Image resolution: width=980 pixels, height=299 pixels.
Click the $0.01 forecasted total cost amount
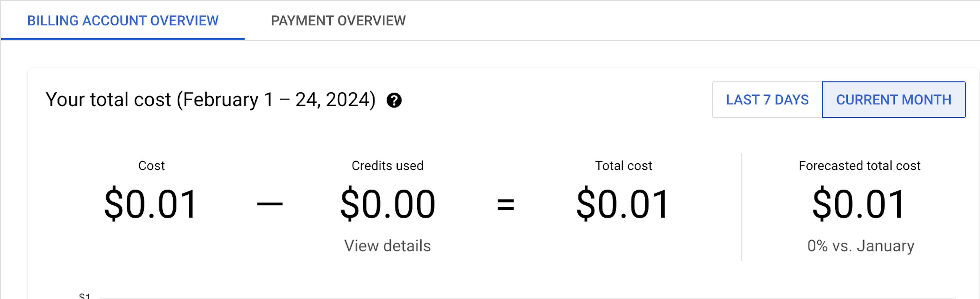click(x=859, y=204)
